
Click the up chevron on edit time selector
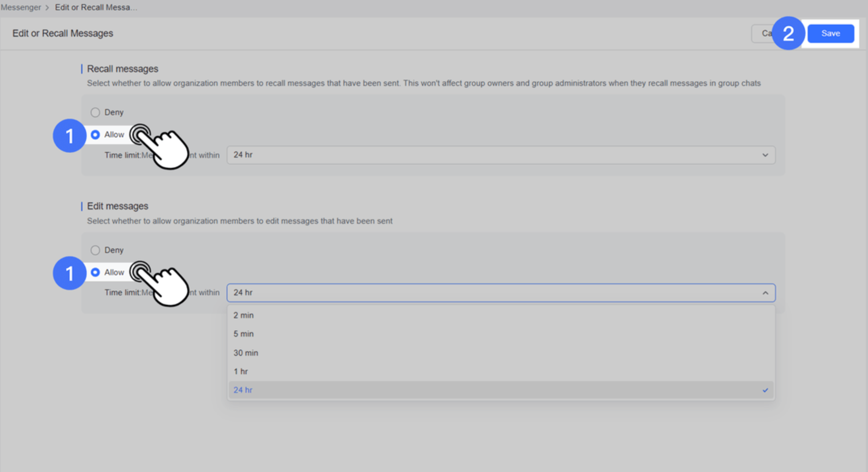[765, 294]
